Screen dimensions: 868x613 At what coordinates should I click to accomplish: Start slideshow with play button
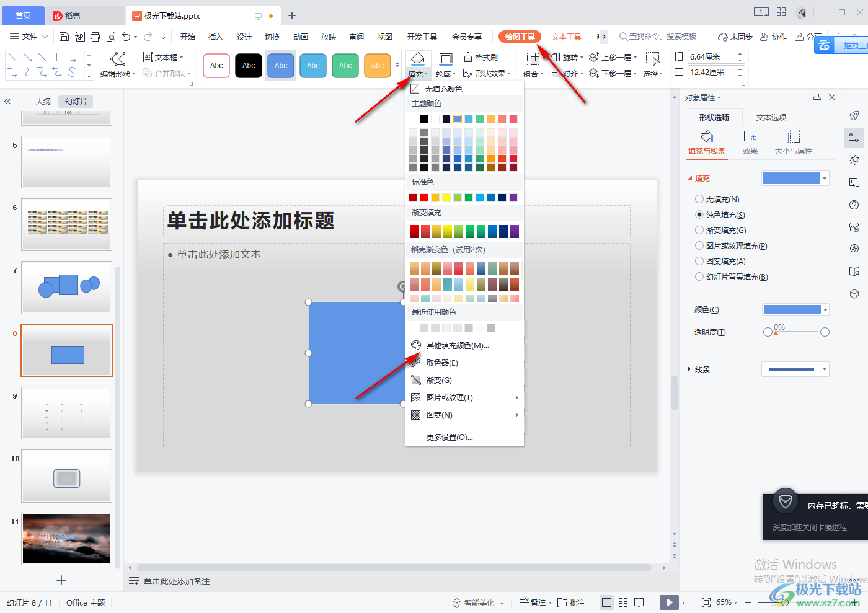pos(669,602)
